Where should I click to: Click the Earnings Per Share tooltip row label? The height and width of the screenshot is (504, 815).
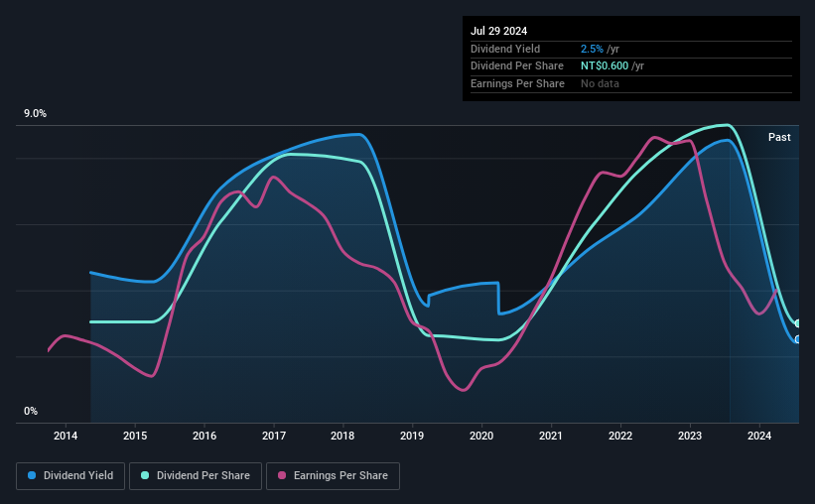click(518, 83)
